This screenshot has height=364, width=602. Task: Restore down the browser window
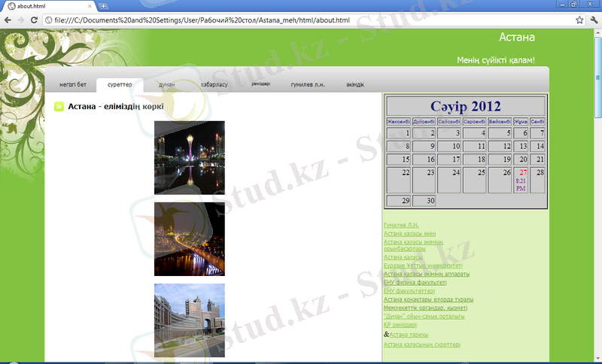coord(574,5)
